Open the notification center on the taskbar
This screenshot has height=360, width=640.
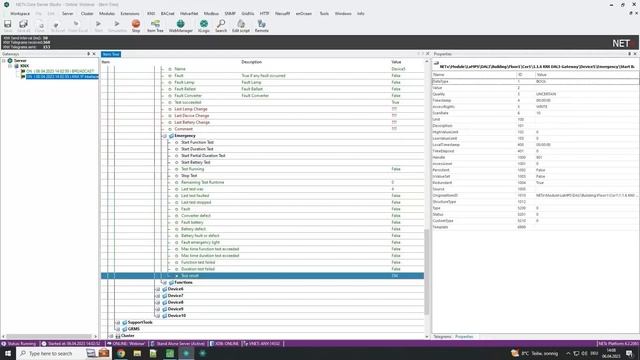[x=629, y=353]
